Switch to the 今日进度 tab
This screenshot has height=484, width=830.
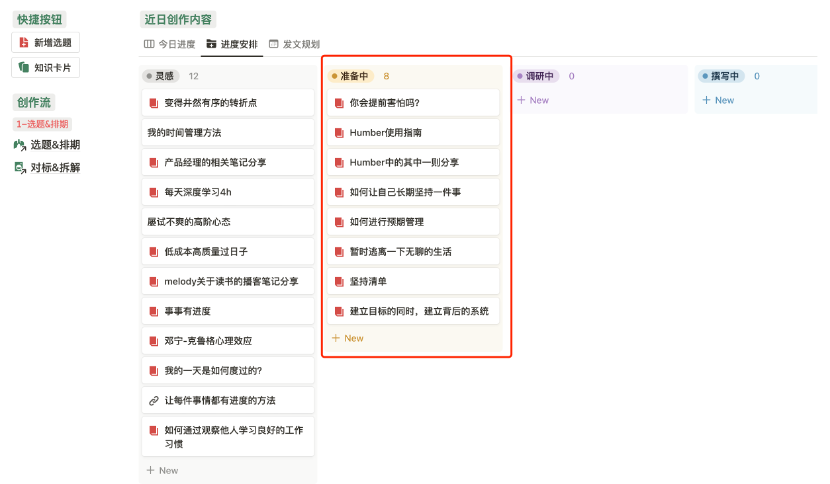[170, 44]
